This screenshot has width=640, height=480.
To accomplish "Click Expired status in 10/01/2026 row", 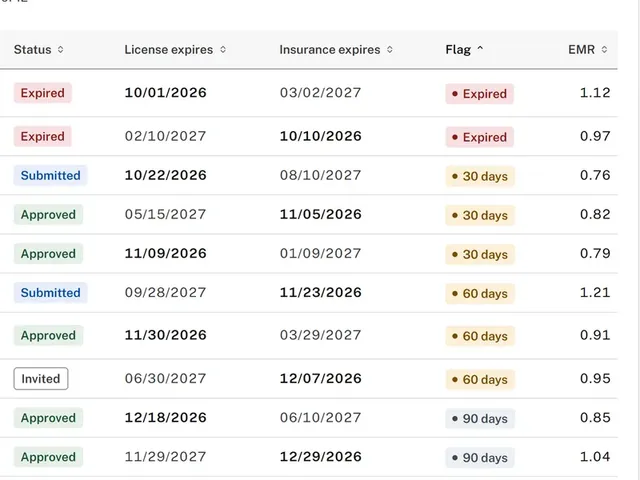I will click(x=42, y=93).
